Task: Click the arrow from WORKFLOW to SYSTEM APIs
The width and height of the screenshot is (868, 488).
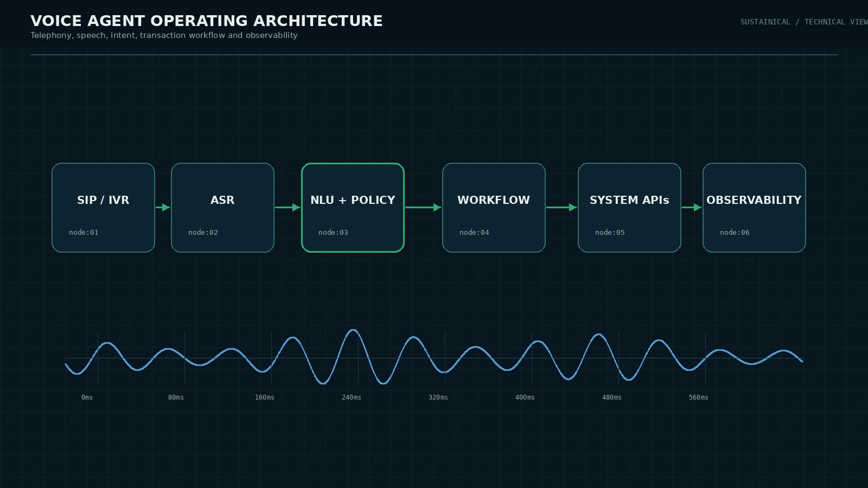Action: point(563,207)
